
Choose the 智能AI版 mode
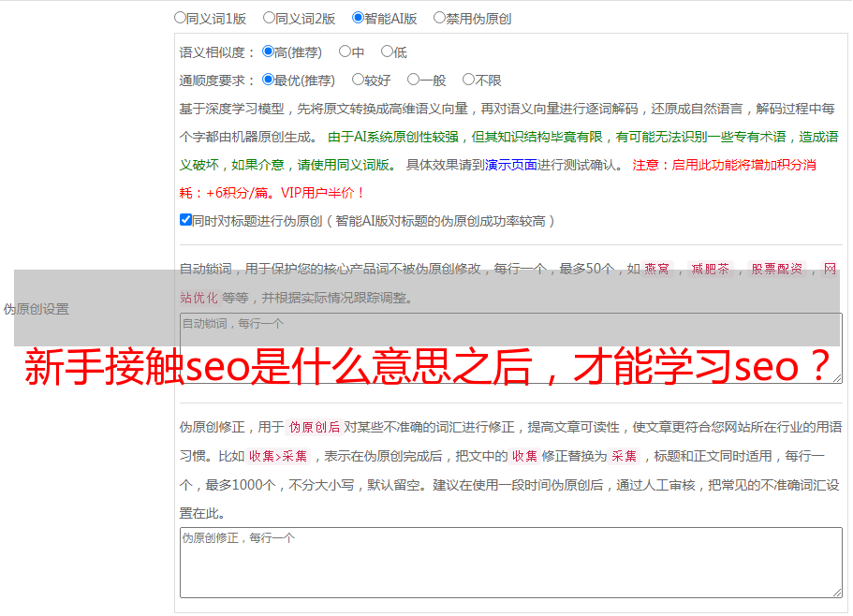[x=358, y=17]
